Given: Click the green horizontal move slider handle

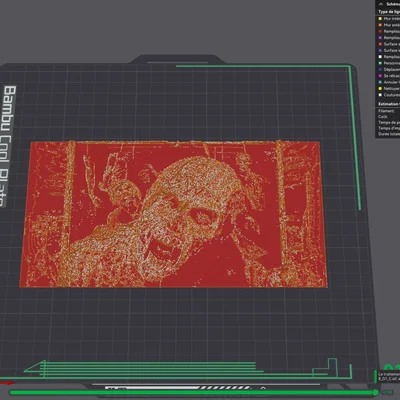Looking at the screenshot, I should click(x=376, y=392).
